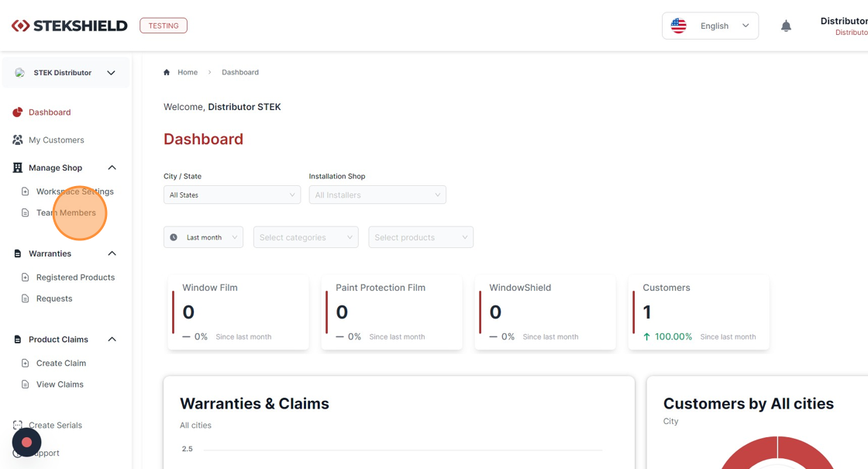Click the Customers stat card

[x=698, y=312]
